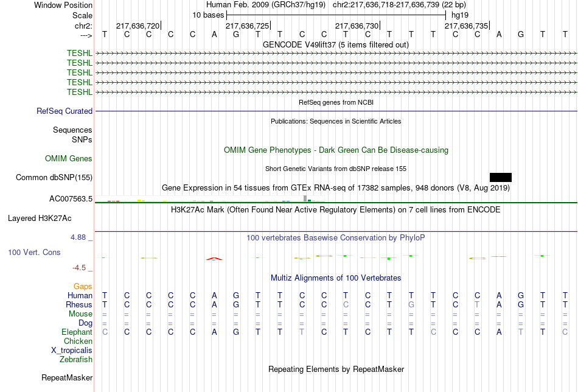Click the Zebrafish alignment row label
Screen dimensions: 578x392
[x=76, y=360]
